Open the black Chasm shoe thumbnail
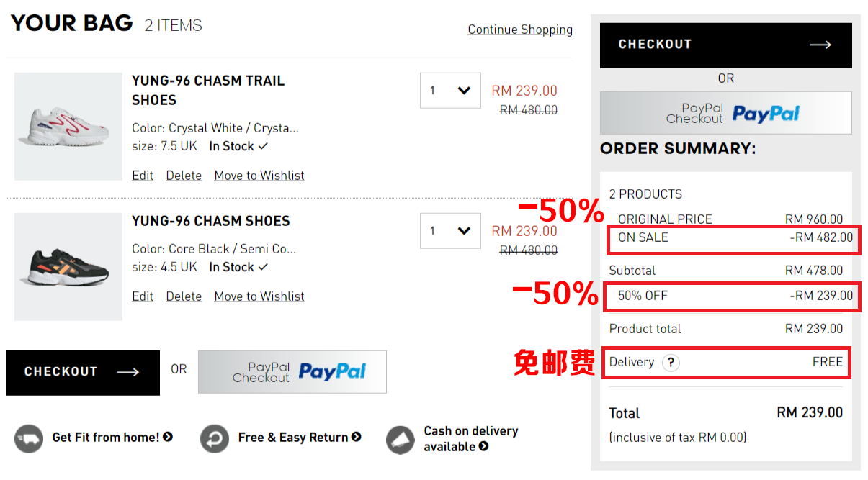Screen dimensions: 868x480 [x=68, y=266]
